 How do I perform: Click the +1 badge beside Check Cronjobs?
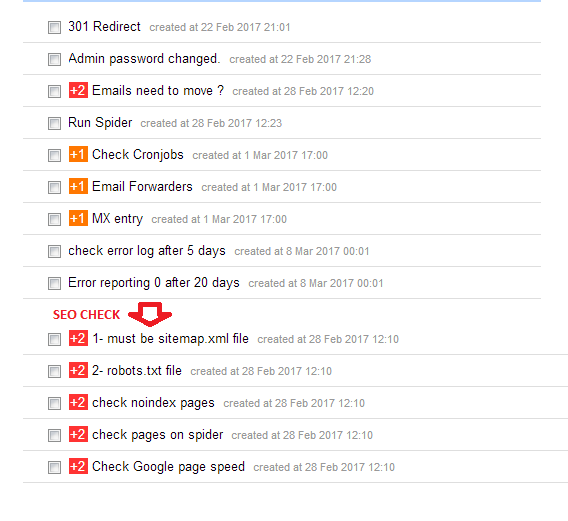(78, 154)
